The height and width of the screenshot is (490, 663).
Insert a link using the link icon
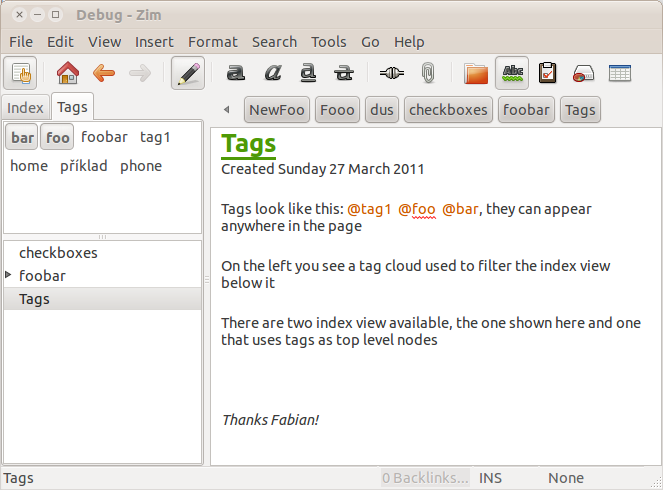(391, 73)
